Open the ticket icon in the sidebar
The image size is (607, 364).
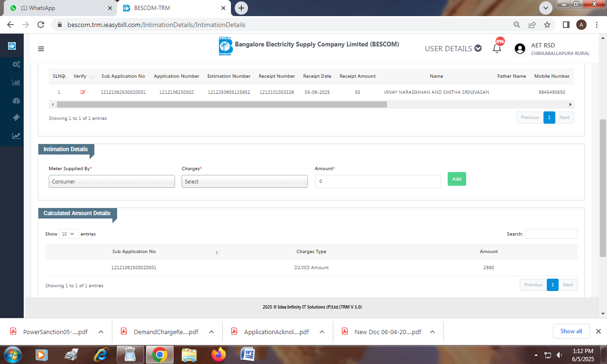[16, 118]
